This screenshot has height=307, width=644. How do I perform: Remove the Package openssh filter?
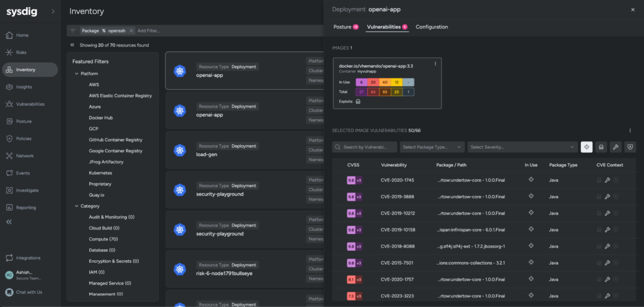coord(131,31)
